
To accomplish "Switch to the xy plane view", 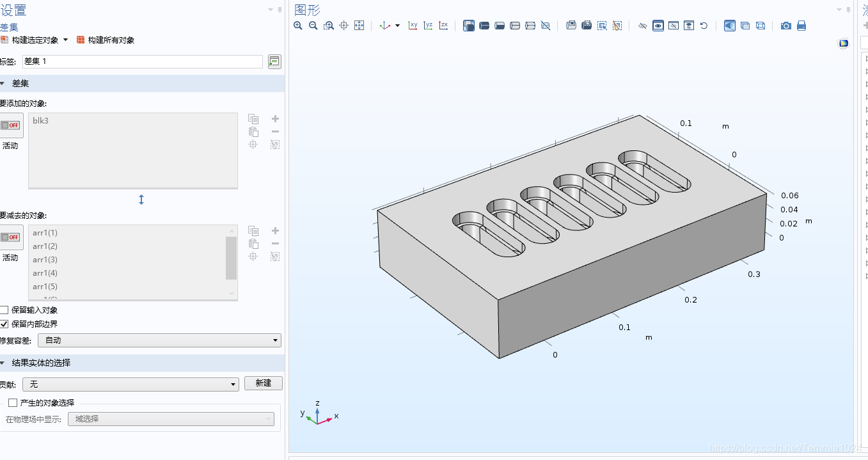I will (413, 26).
